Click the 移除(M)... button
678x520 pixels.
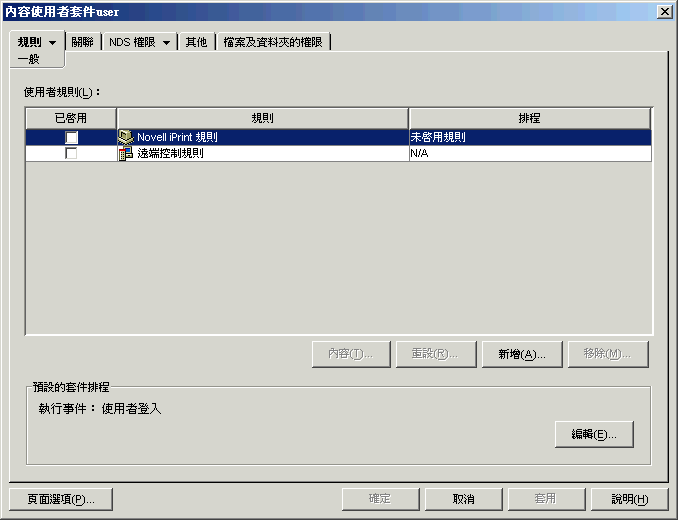coord(608,354)
